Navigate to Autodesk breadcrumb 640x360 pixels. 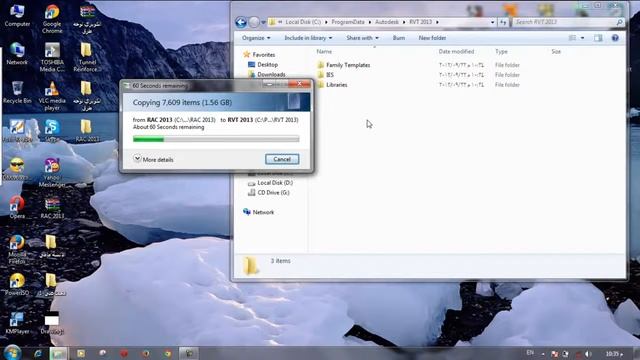[x=387, y=22]
